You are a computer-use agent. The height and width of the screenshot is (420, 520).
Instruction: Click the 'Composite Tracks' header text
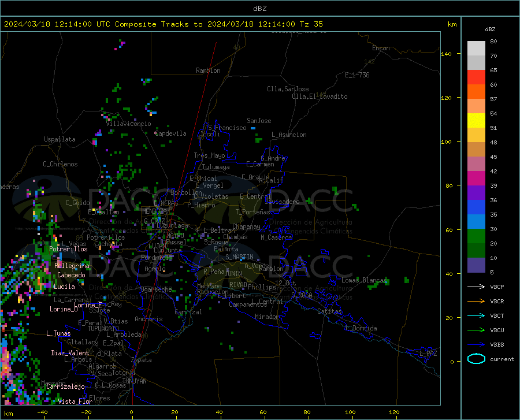(x=152, y=24)
